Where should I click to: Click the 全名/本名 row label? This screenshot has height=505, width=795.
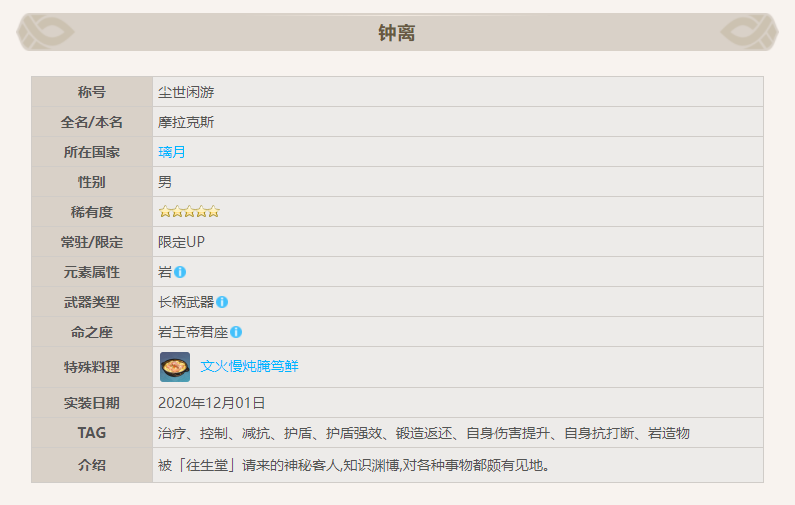point(92,122)
